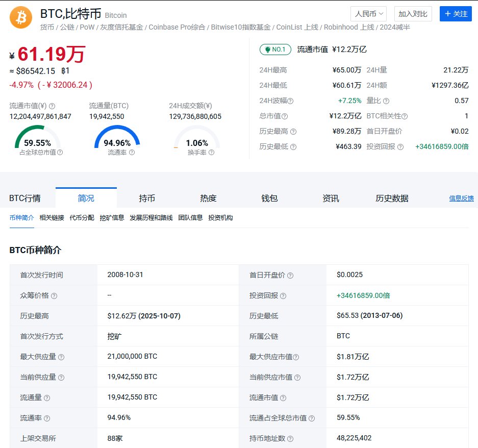Click help icon beside 流通率 gauge label

click(x=132, y=152)
